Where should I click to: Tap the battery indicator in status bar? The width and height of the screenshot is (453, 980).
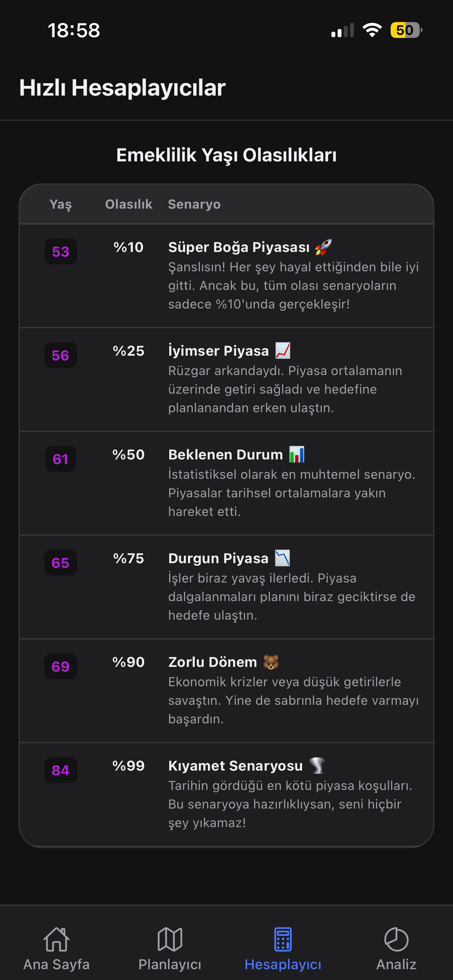[x=406, y=30]
